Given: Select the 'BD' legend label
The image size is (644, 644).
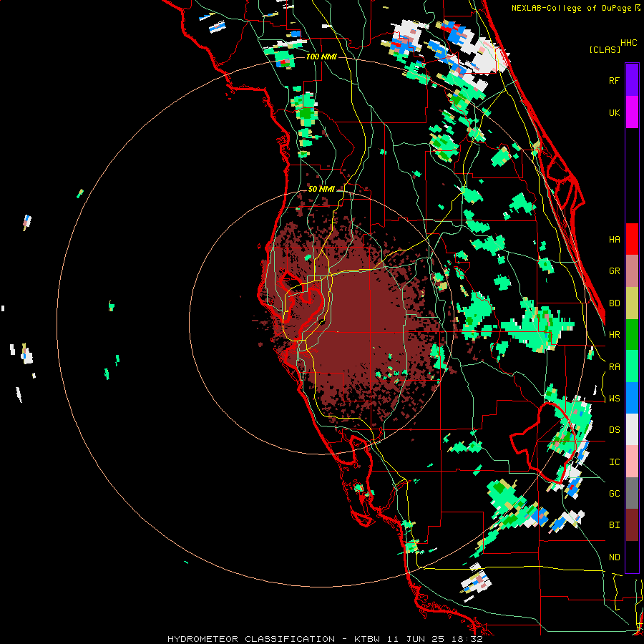Looking at the screenshot, I should [614, 303].
